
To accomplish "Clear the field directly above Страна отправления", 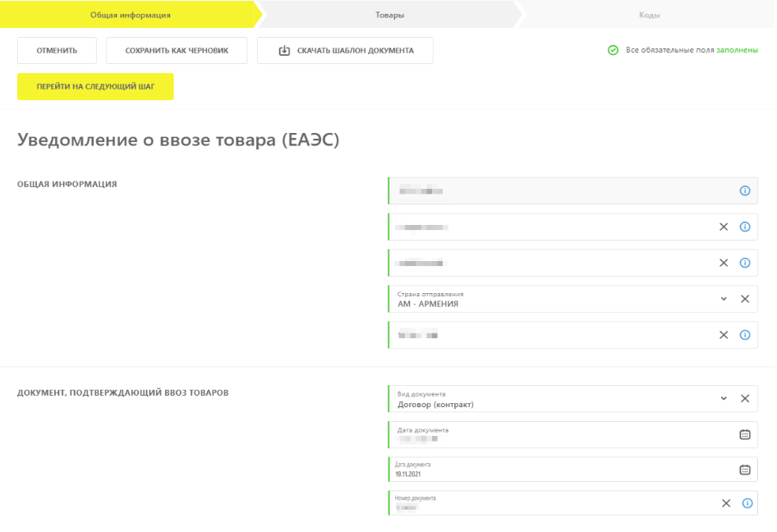I will pos(724,263).
